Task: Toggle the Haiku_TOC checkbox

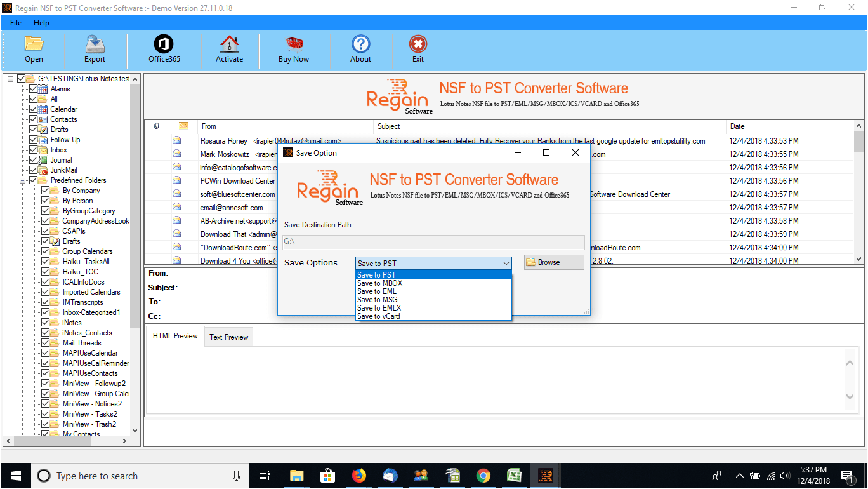Action: pos(46,272)
